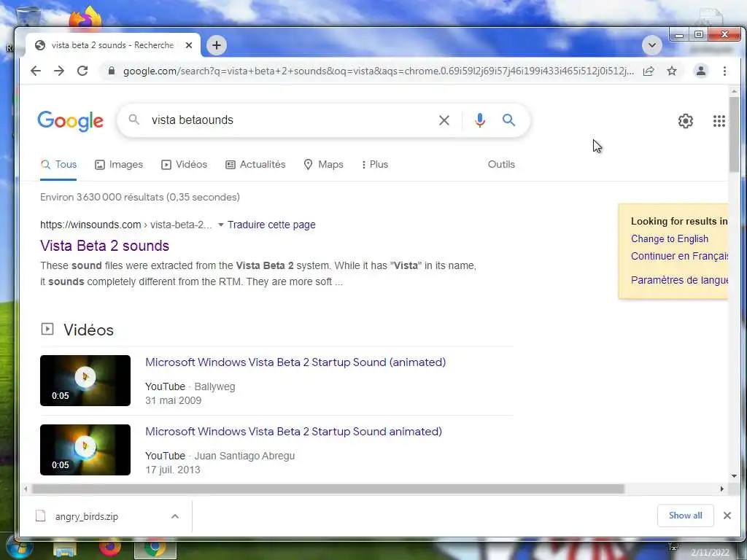This screenshot has height=560, width=747.
Task: Go forward with the browser forward arrow
Action: [59, 71]
